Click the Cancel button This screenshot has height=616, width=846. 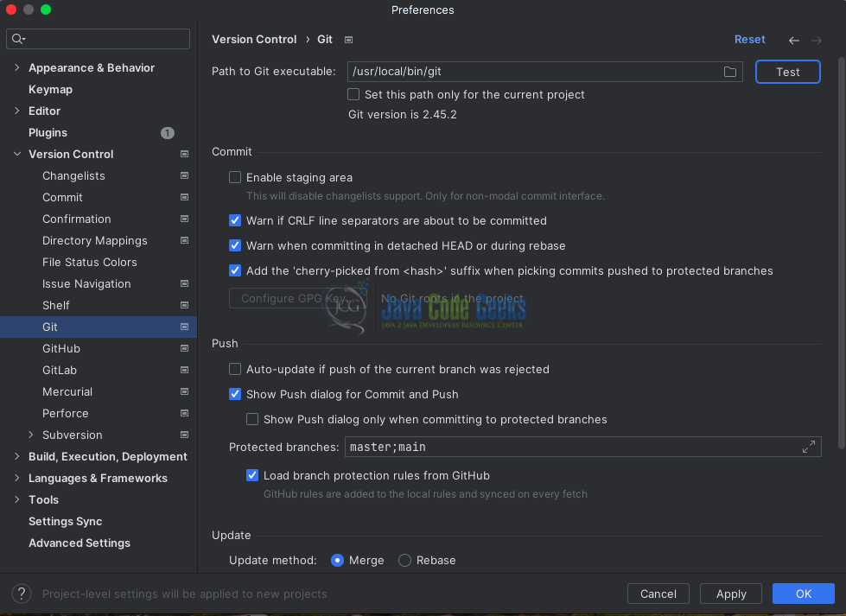658,594
